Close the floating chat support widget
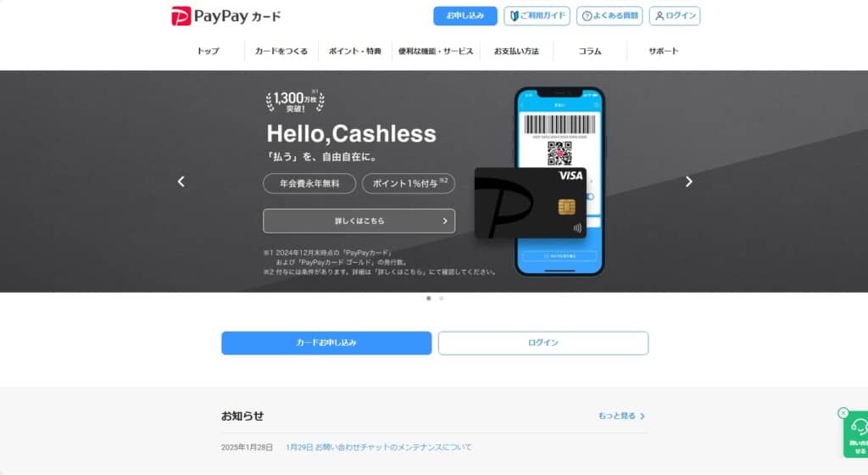Image resolution: width=868 pixels, height=475 pixels. 843,413
